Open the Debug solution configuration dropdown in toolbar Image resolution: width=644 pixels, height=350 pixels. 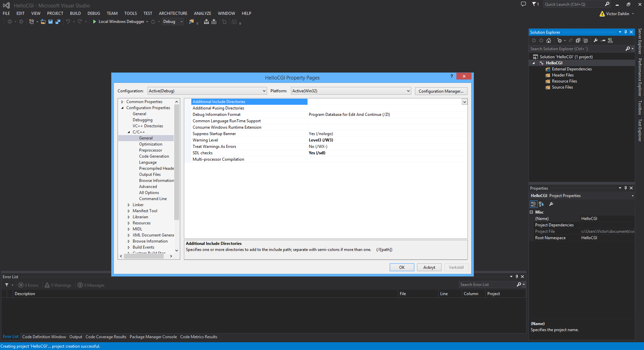pyautogui.click(x=173, y=22)
